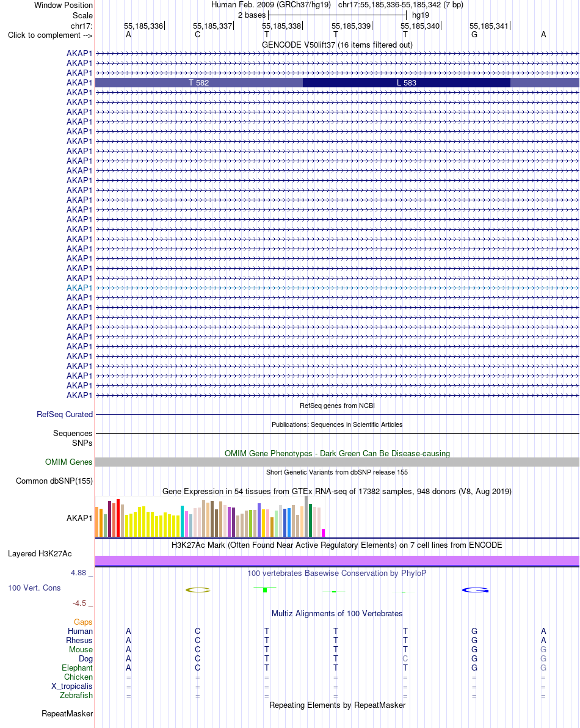Open Short Genetic Variants from dbSNP title
Viewport: 580px width, 728px height.
pos(337,472)
